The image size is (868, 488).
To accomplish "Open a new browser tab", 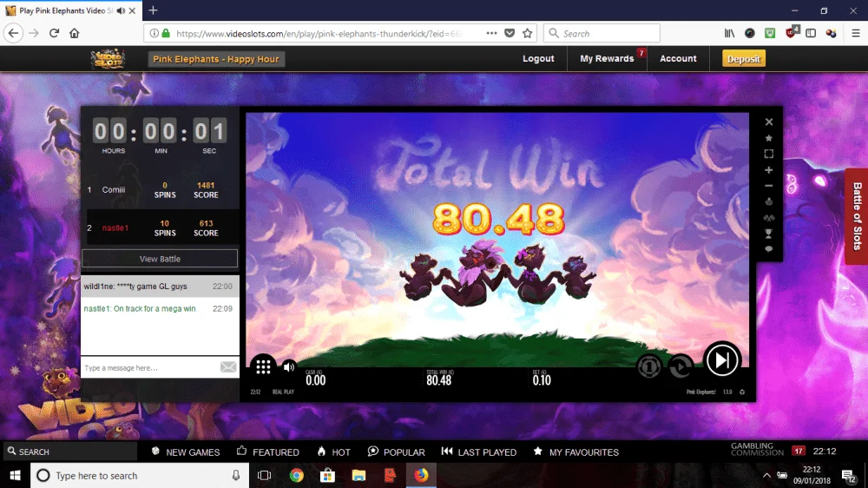I will [x=154, y=10].
